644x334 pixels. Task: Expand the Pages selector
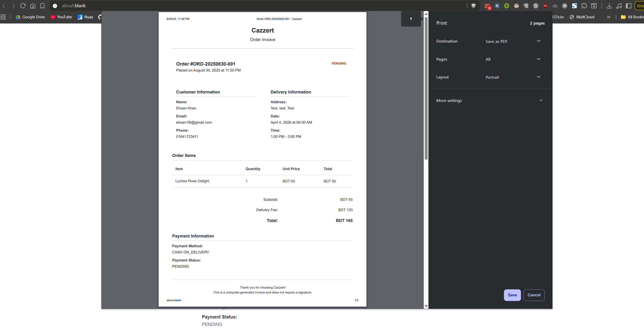pos(513,59)
